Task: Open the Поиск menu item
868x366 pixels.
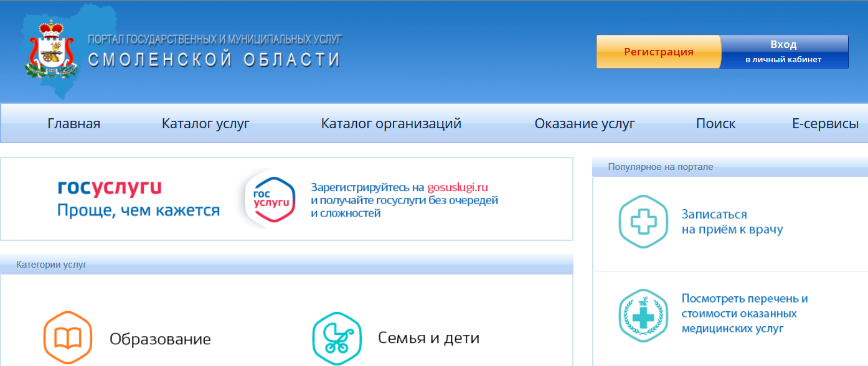Action: (715, 123)
